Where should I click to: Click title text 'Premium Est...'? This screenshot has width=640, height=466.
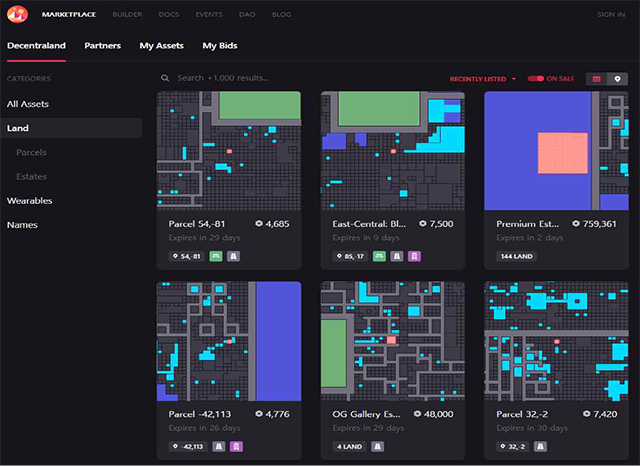(528, 224)
